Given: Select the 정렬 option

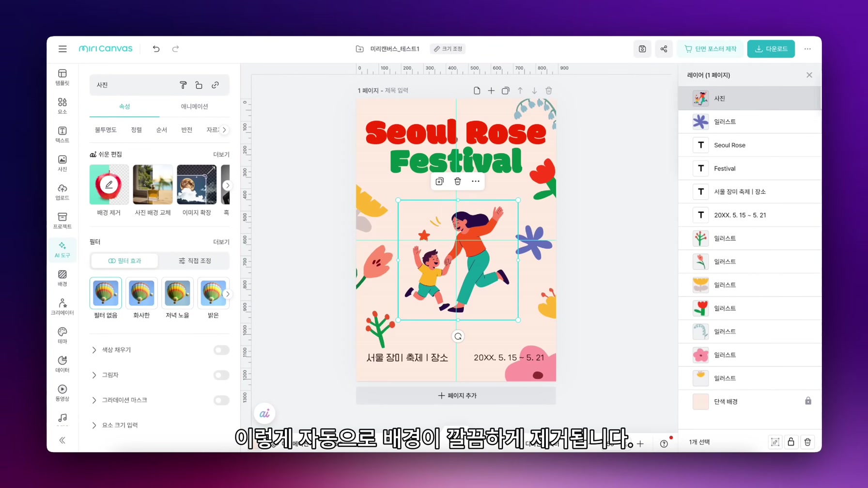Looking at the screenshot, I should click(137, 130).
